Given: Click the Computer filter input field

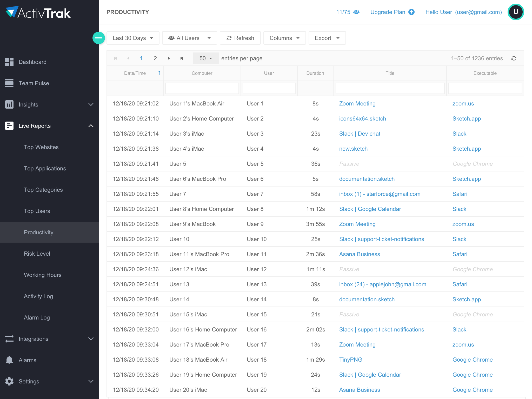Looking at the screenshot, I should click(x=202, y=88).
